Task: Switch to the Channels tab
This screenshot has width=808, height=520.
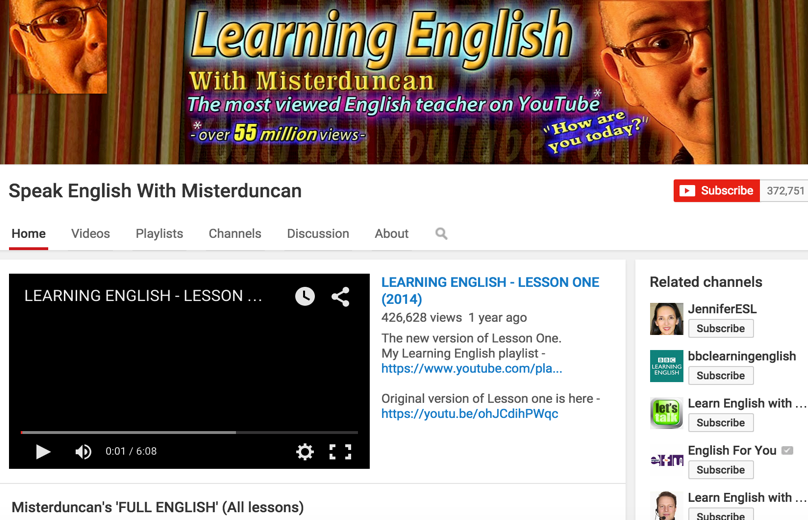Action: point(235,233)
